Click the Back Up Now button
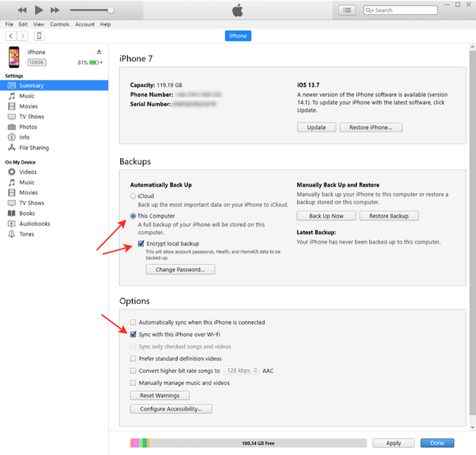 [x=326, y=216]
